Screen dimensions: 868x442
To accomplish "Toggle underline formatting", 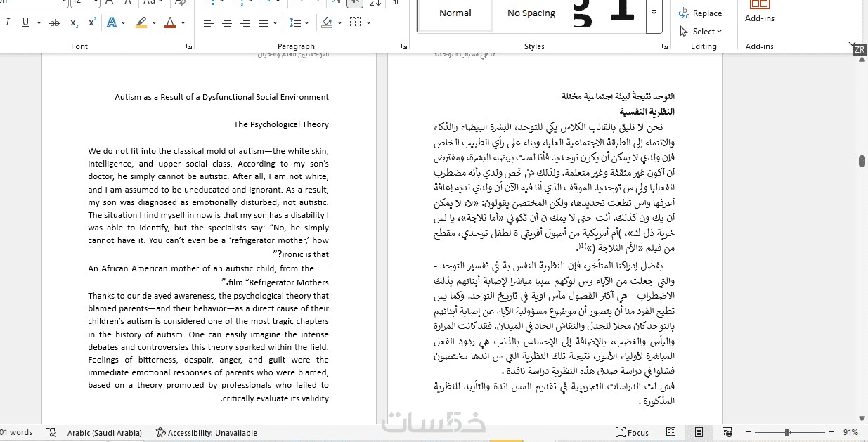I will tap(26, 22).
